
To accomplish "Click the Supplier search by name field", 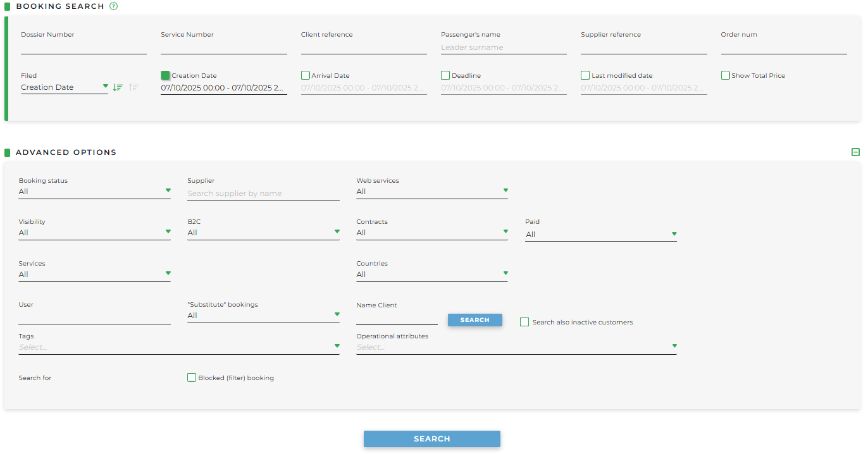I will click(x=263, y=194).
